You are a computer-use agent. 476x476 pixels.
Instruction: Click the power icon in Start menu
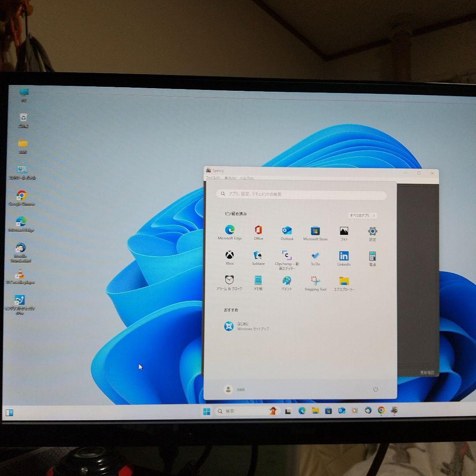click(x=375, y=389)
